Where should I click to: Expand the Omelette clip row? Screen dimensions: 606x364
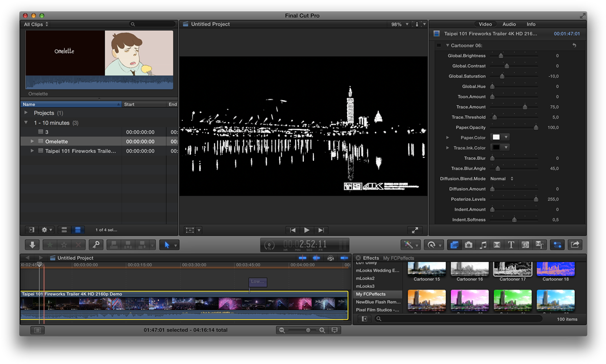tap(32, 141)
